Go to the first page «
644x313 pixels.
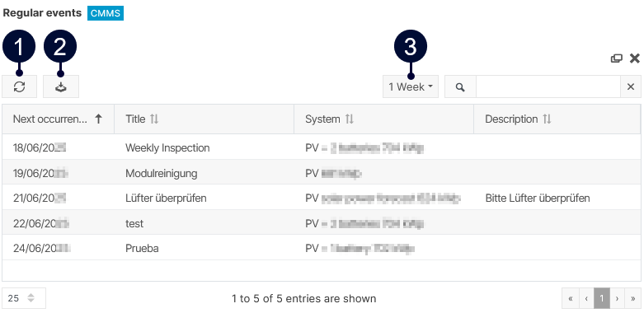click(x=571, y=298)
